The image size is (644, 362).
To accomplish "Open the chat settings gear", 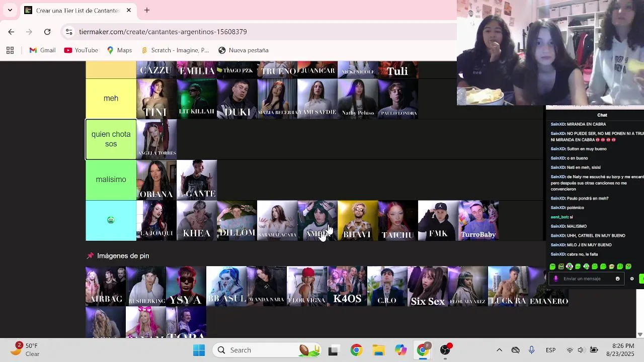I will (x=632, y=279).
